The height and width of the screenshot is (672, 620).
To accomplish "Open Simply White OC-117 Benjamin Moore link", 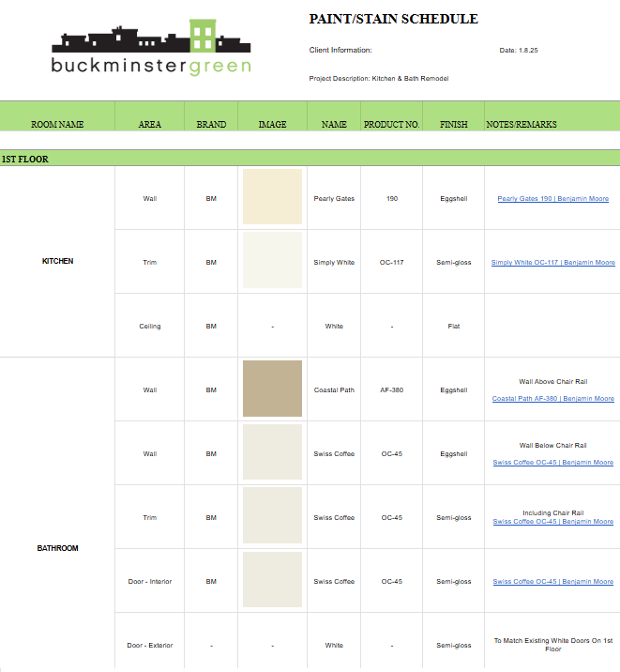I will [552, 262].
